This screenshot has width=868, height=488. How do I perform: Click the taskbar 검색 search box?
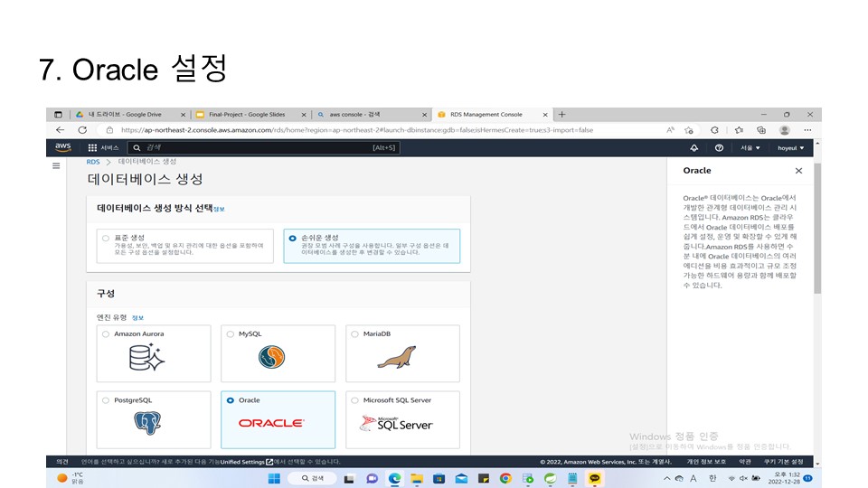click(x=314, y=479)
